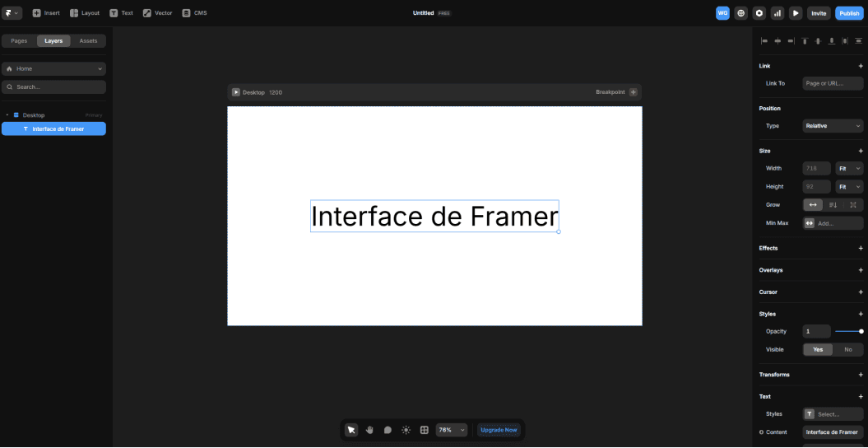This screenshot has height=448, width=868.
Task: Open the Vector tool
Action: coord(158,12)
